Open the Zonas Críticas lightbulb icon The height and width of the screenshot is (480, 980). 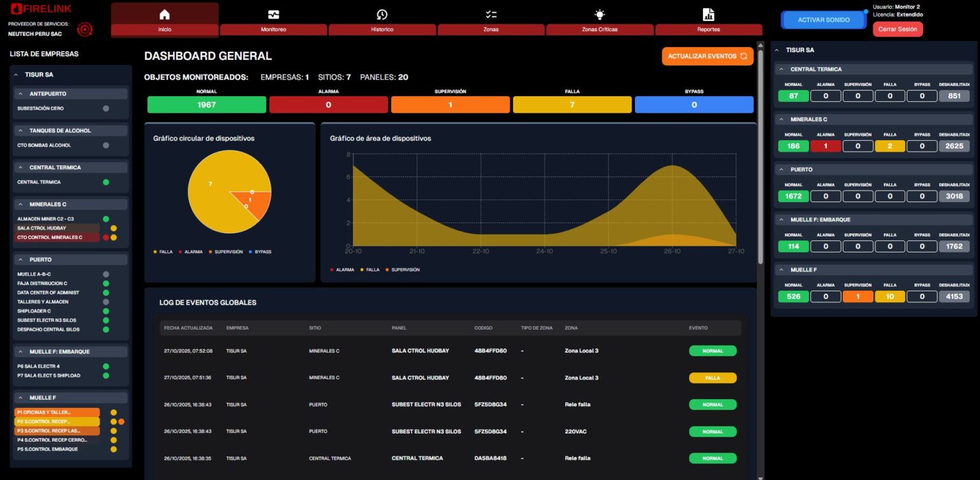[x=600, y=15]
